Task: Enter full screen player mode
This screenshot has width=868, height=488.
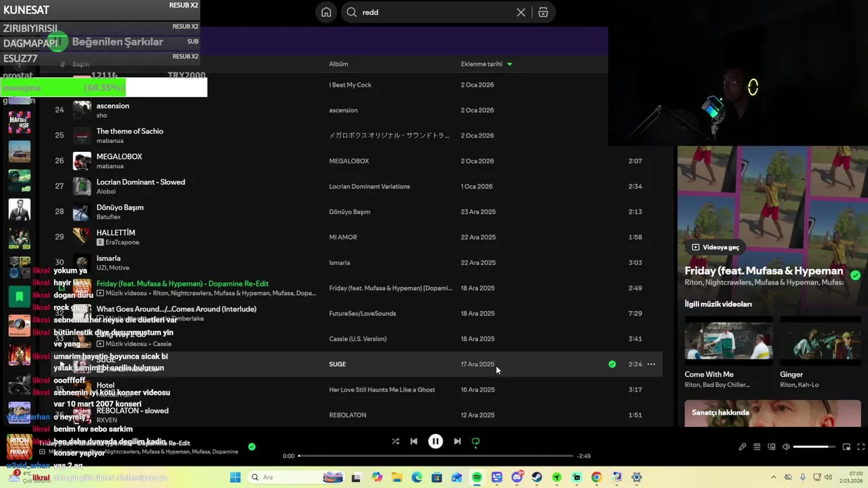Action: click(x=861, y=447)
